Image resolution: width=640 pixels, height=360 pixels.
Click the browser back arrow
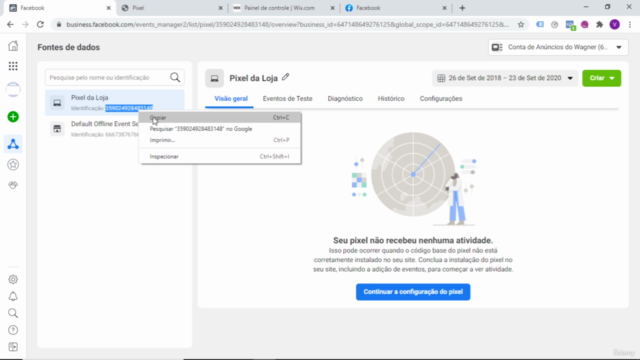coord(11,24)
